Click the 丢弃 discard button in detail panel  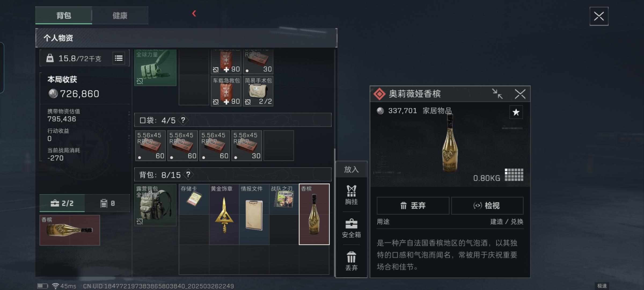tap(413, 206)
